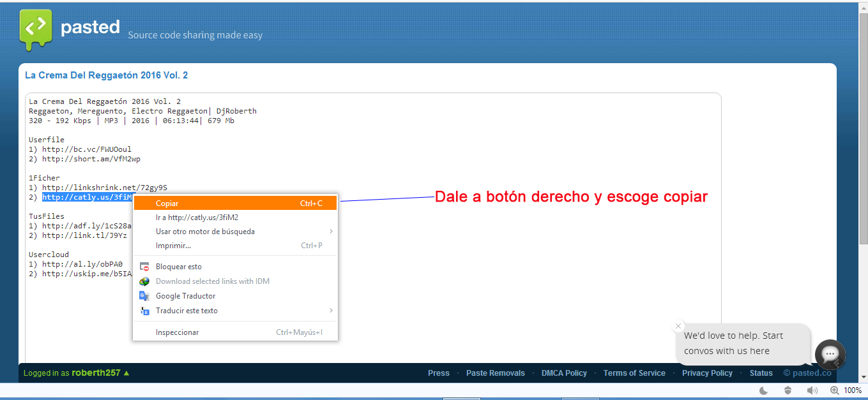Expand the Traducir este texto submenu
868x400 pixels.
pyautogui.click(x=331, y=311)
